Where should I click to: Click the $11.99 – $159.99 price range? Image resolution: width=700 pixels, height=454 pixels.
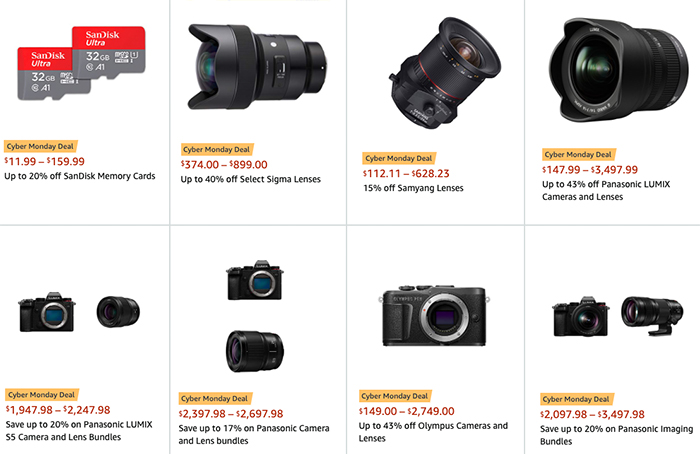(44, 161)
